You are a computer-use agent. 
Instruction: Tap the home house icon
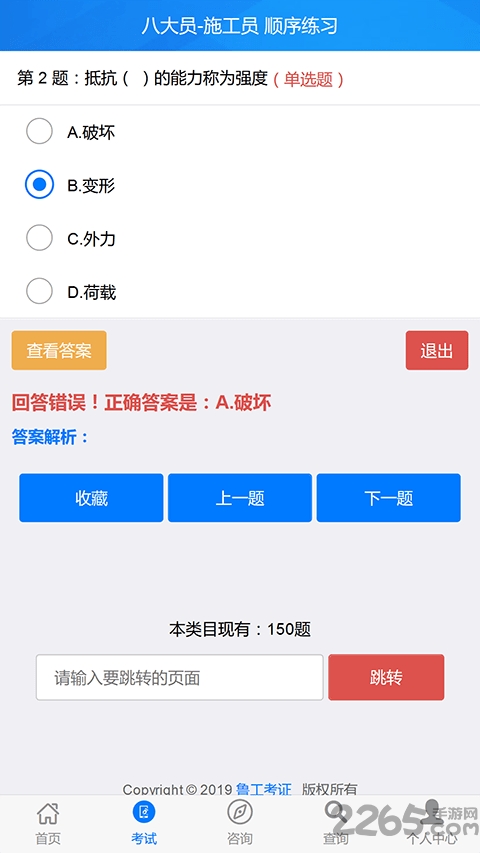(x=48, y=813)
